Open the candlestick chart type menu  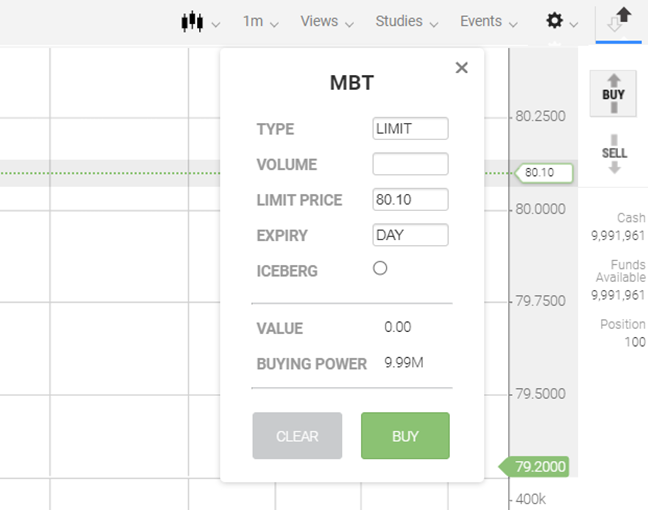click(199, 22)
